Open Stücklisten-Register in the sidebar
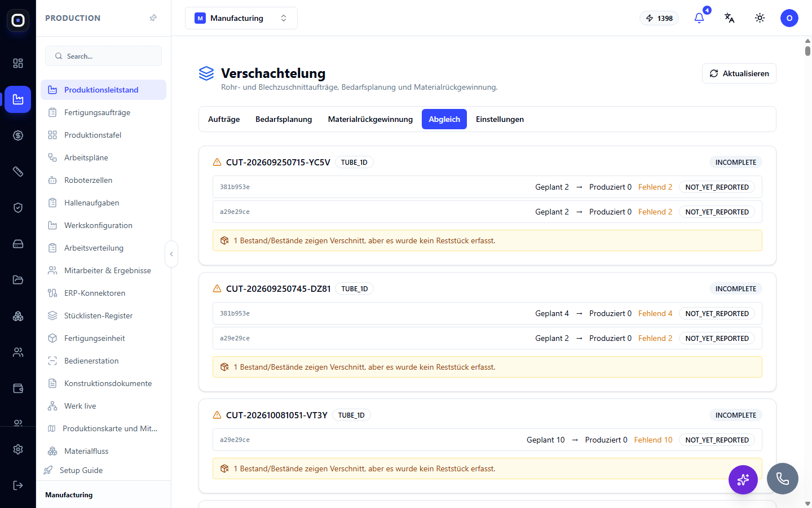812x508 pixels. (103, 316)
